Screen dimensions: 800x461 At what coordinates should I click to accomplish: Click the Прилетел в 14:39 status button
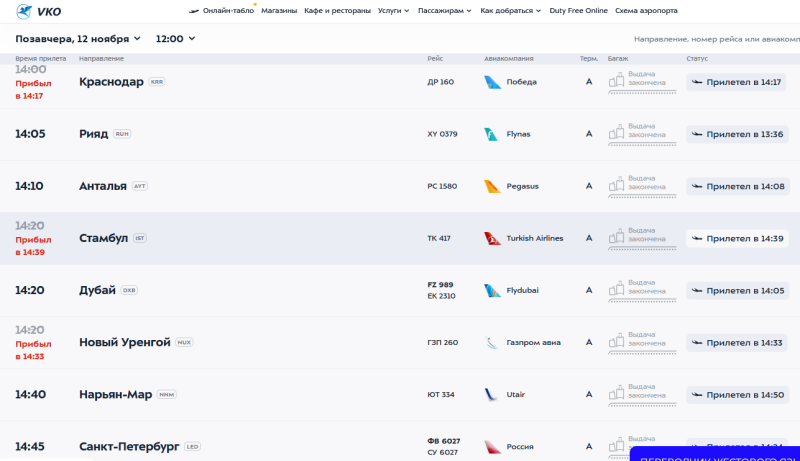737,238
